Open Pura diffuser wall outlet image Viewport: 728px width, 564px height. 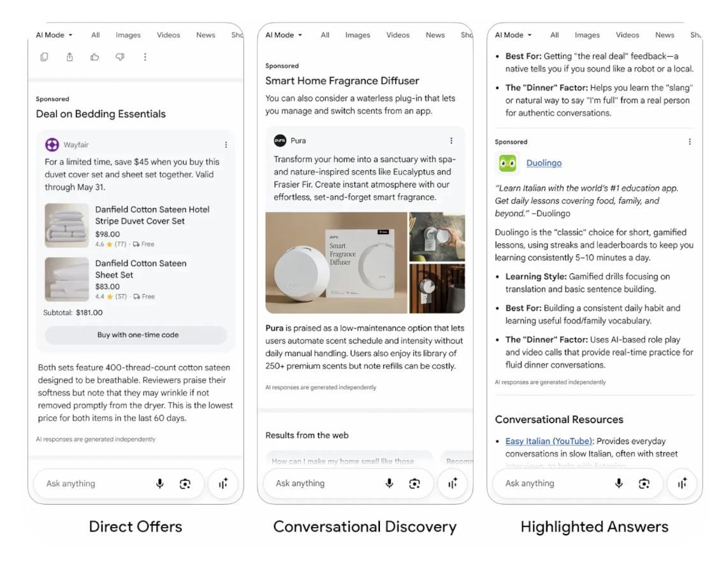437,288
